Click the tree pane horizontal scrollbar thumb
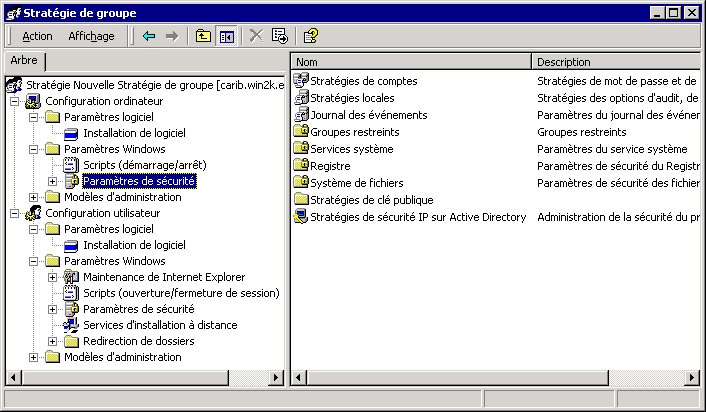Screen dimensions: 706x412 pyautogui.click(x=125, y=377)
